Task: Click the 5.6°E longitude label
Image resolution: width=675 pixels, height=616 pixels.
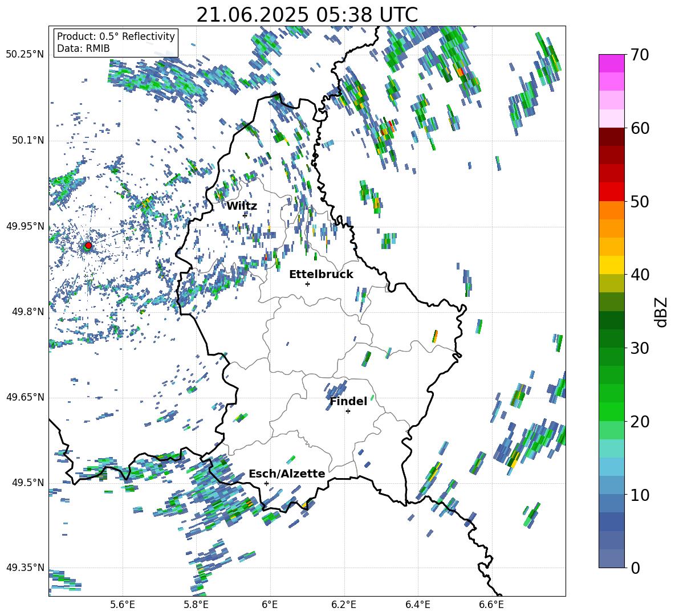Action: [x=123, y=605]
